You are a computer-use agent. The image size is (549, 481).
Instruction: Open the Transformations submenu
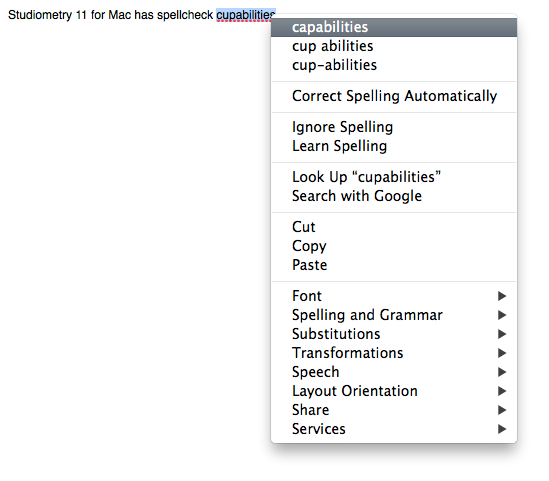click(x=394, y=353)
